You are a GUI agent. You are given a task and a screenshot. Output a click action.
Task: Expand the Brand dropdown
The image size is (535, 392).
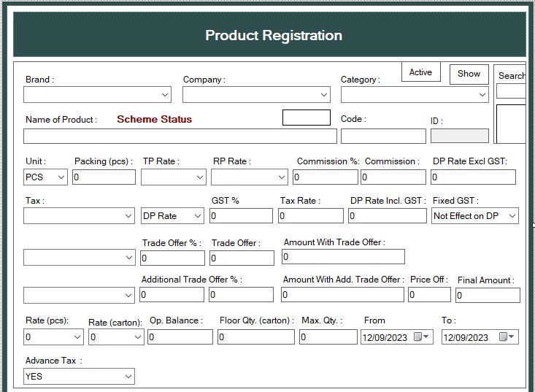point(164,95)
